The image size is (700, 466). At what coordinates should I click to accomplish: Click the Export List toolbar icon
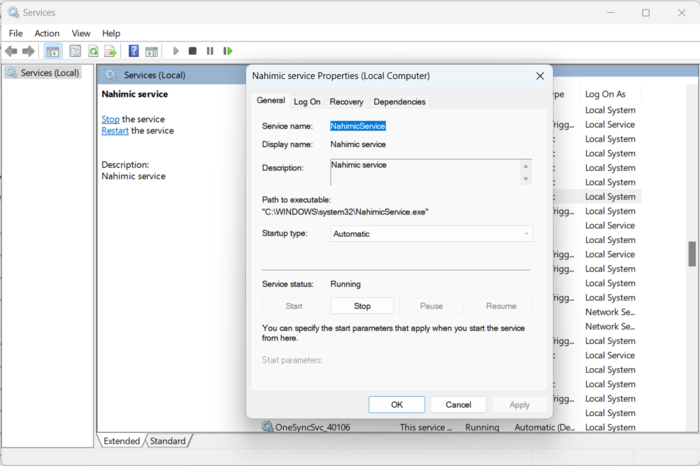pyautogui.click(x=111, y=51)
